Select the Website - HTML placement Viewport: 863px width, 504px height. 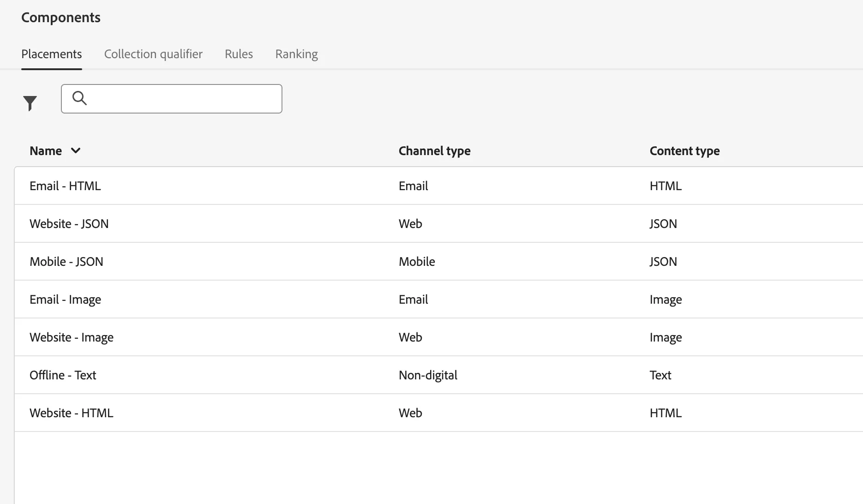click(x=72, y=413)
